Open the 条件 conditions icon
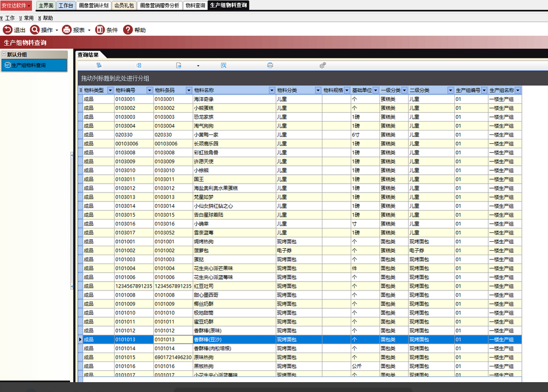Viewport: 548px width, 392px height. pyautogui.click(x=100, y=30)
